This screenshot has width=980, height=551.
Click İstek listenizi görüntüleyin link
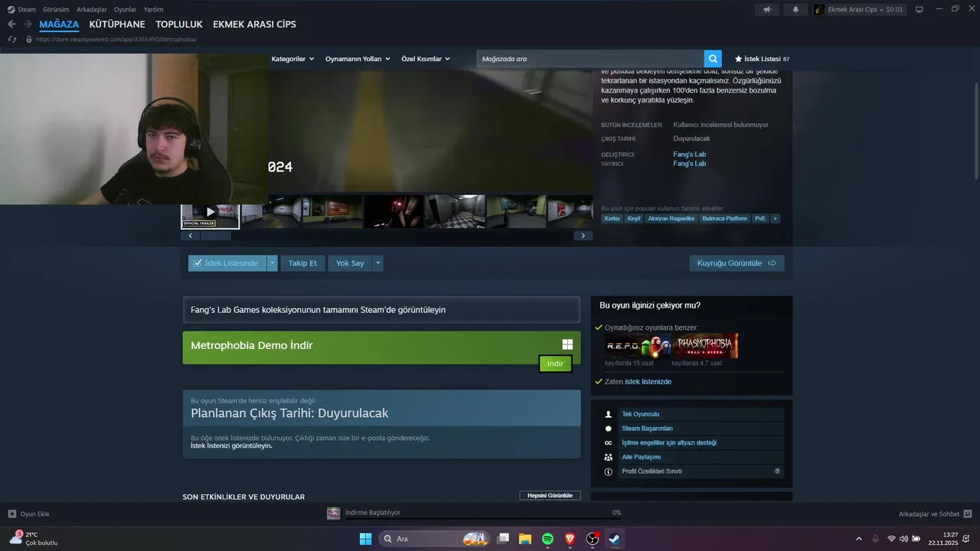[x=231, y=445]
